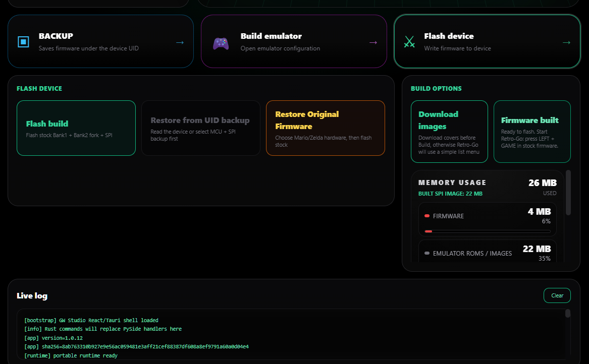Click the Firmware built status card
This screenshot has height=364, width=589.
pyautogui.click(x=532, y=132)
